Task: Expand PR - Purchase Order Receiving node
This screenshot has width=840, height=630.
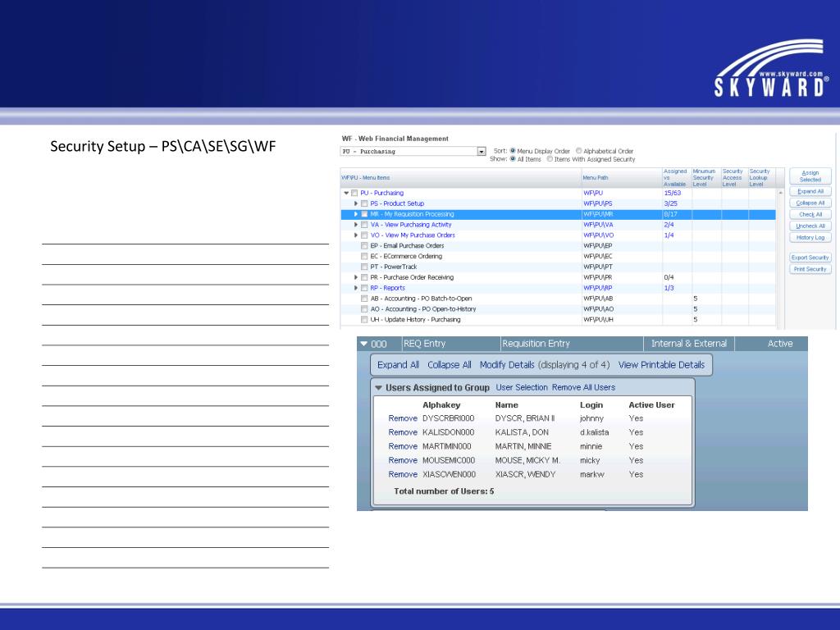Action: click(x=356, y=277)
